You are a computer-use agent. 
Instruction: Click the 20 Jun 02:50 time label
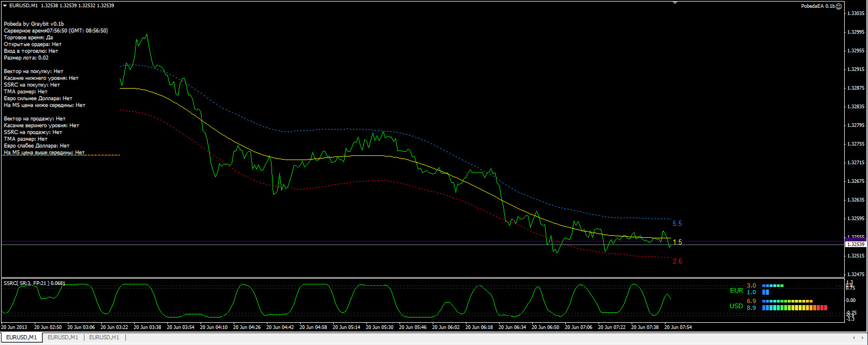click(x=48, y=327)
